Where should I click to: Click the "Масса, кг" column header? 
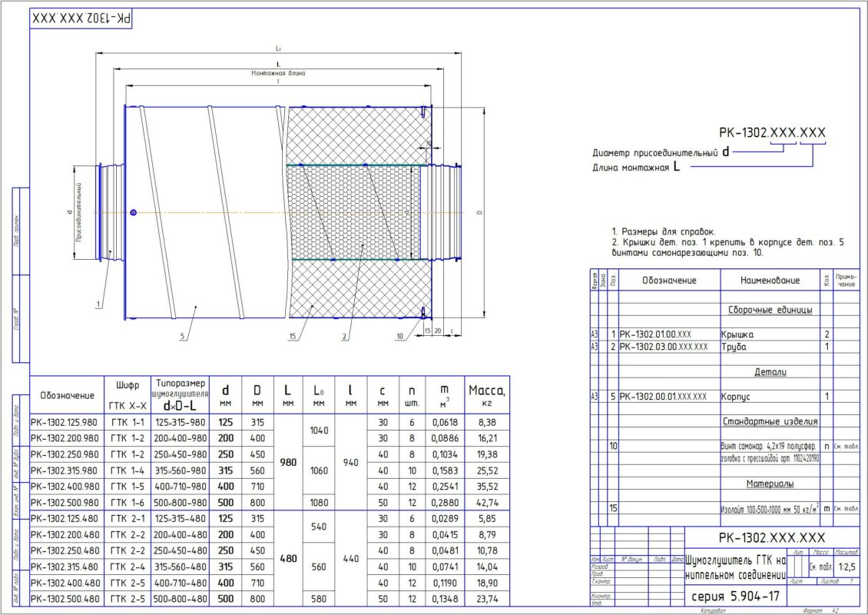click(x=486, y=396)
